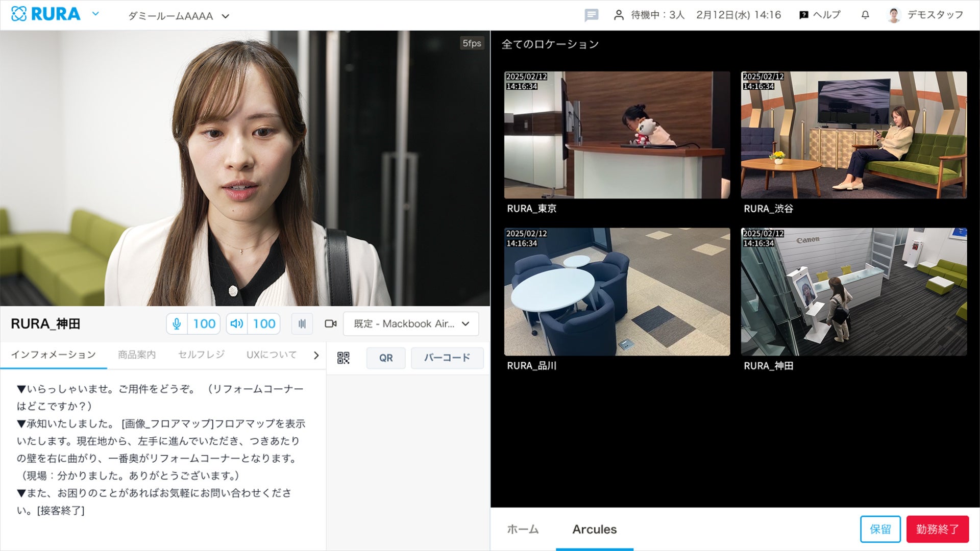This screenshot has height=551, width=980.
Task: Click the notification bell icon
Action: (x=865, y=15)
